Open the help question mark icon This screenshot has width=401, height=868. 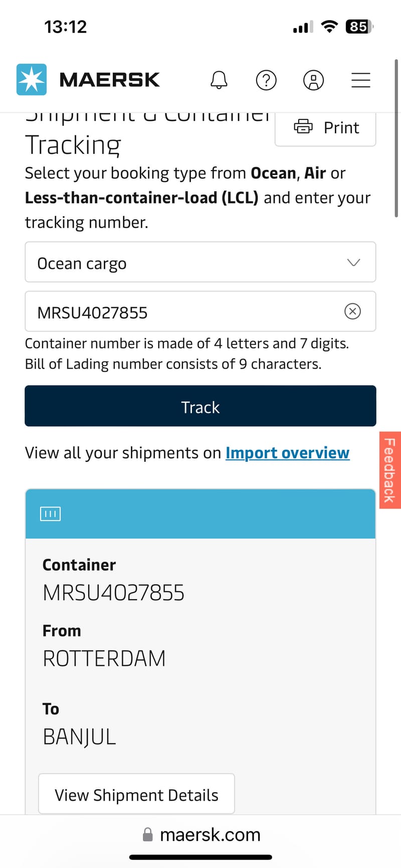pyautogui.click(x=266, y=80)
